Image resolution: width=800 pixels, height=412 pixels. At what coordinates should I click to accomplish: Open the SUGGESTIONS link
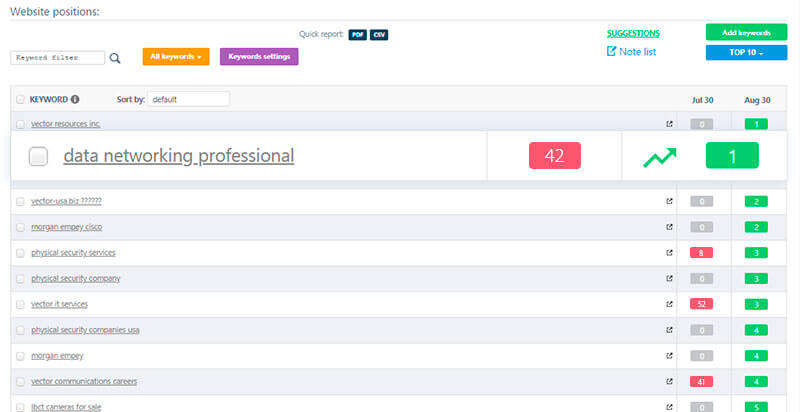pyautogui.click(x=633, y=33)
